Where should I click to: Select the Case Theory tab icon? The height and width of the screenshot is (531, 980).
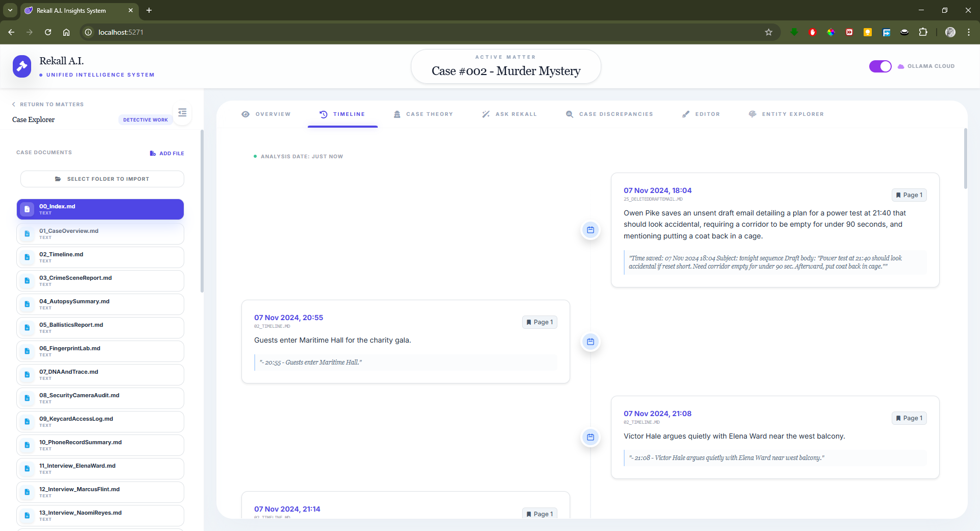click(397, 114)
